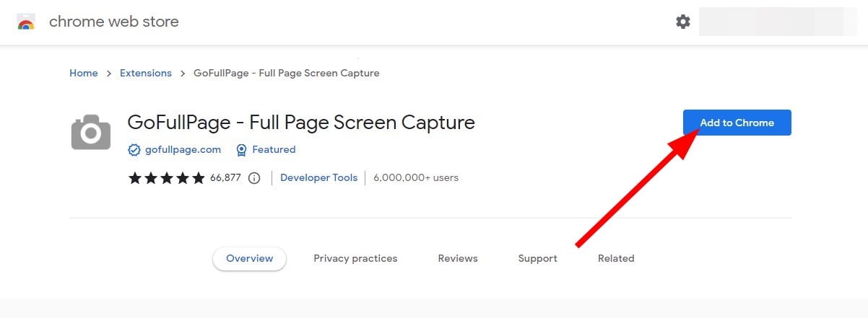The height and width of the screenshot is (318, 868).
Task: Open the Reviews tab
Action: 458,258
